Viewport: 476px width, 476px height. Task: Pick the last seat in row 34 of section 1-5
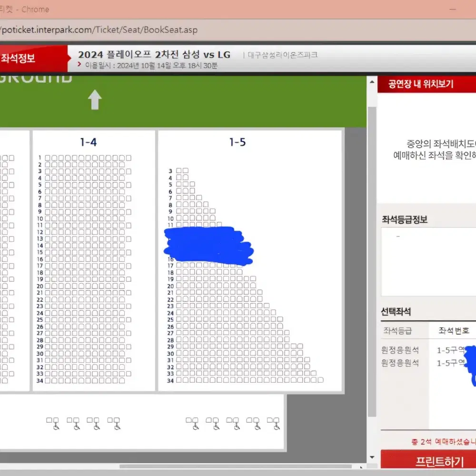[x=320, y=380]
